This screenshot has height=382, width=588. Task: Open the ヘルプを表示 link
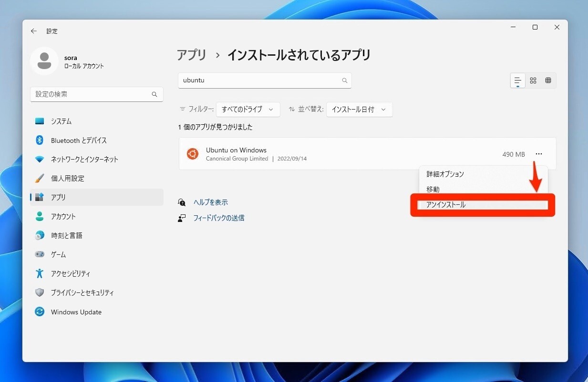tap(210, 202)
